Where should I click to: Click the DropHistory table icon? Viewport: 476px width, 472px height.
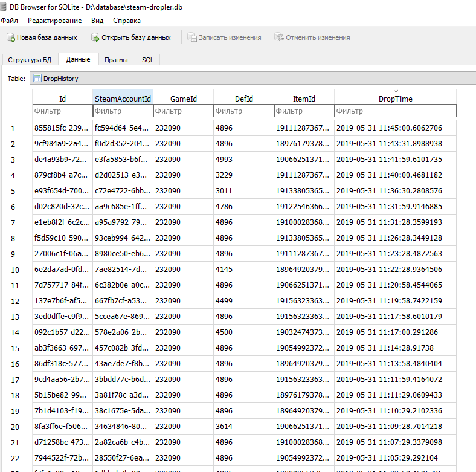[x=37, y=79]
